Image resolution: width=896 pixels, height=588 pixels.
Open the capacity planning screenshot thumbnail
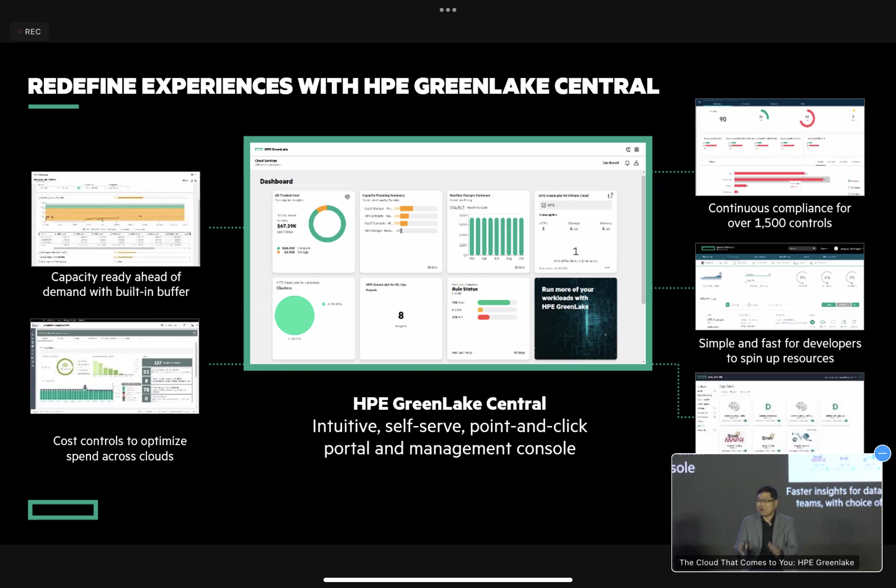pos(115,219)
